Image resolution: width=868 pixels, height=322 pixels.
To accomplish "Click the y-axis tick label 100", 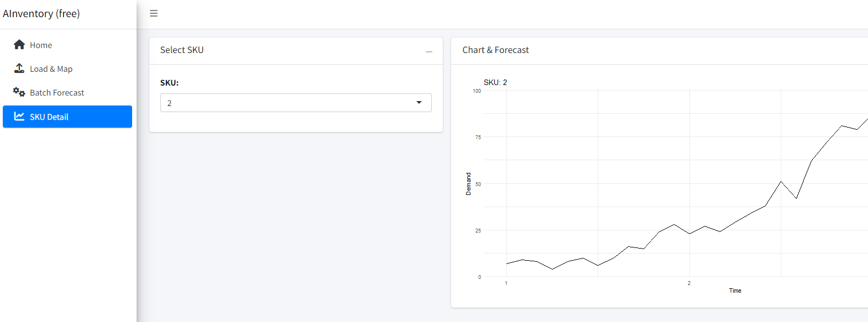I will tap(477, 91).
